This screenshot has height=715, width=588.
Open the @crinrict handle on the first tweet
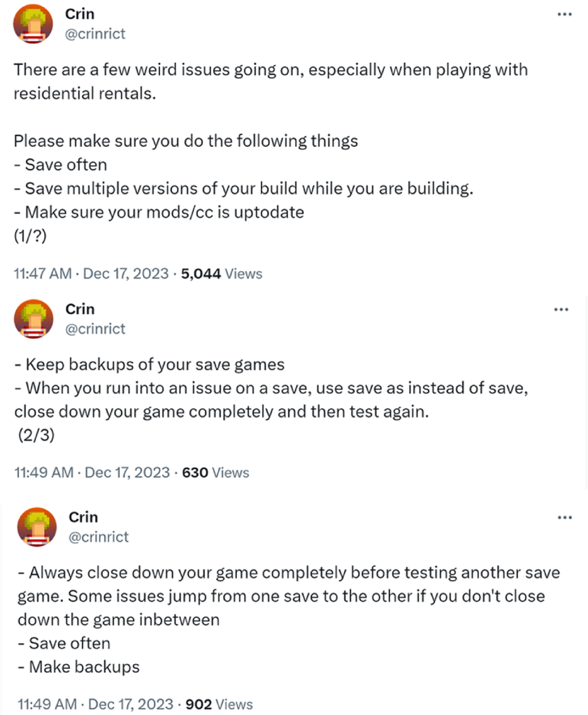click(95, 33)
